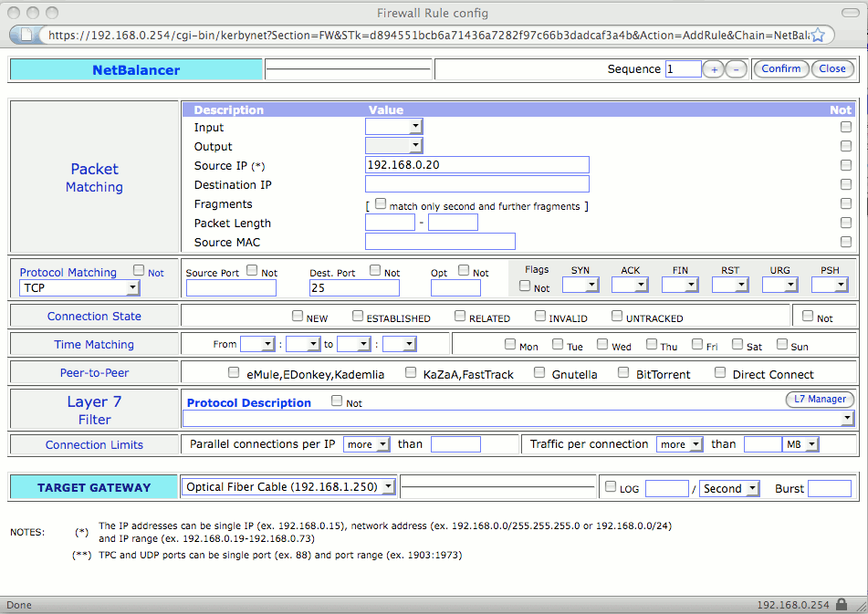This screenshot has height=614, width=868.
Task: Click the Opt value field
Action: (455, 287)
